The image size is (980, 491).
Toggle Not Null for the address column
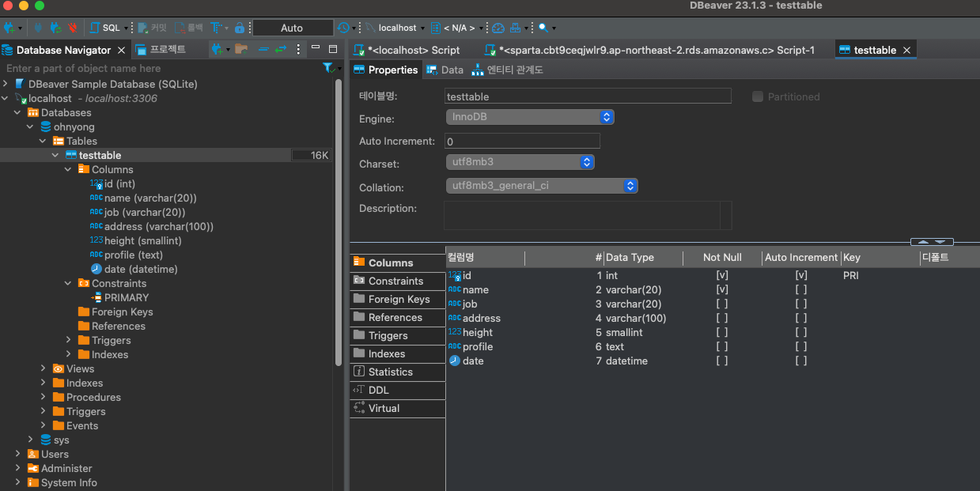tap(721, 318)
